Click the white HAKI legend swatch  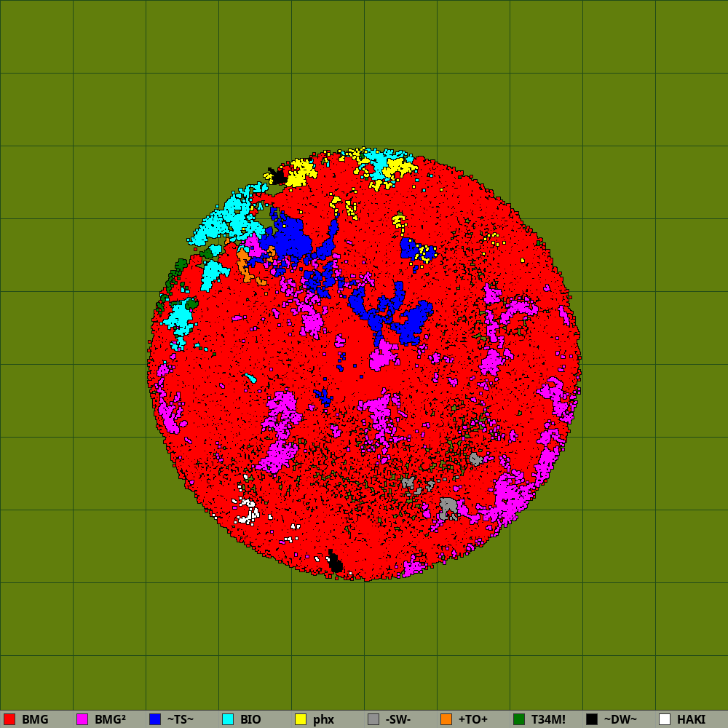point(665,719)
